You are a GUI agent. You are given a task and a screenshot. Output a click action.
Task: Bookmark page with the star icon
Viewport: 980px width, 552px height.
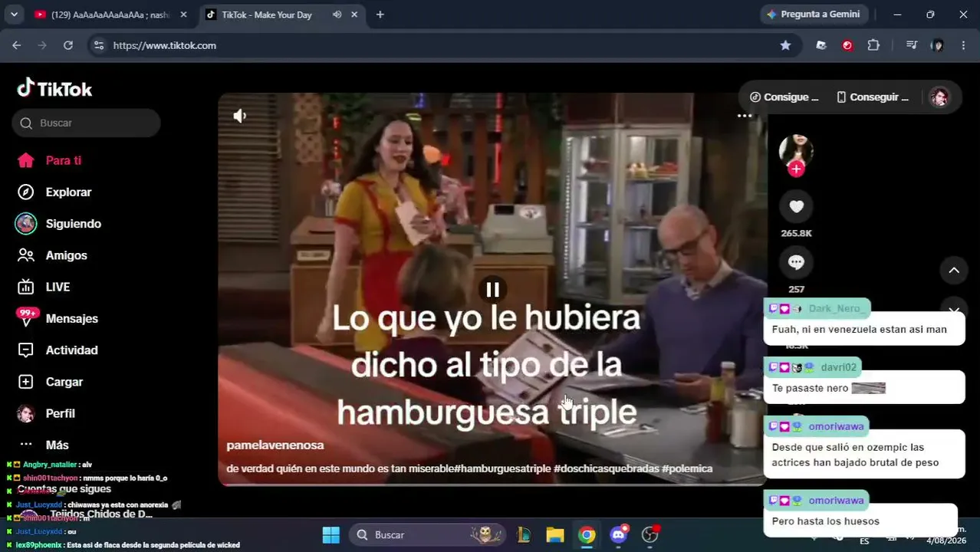(x=785, y=45)
